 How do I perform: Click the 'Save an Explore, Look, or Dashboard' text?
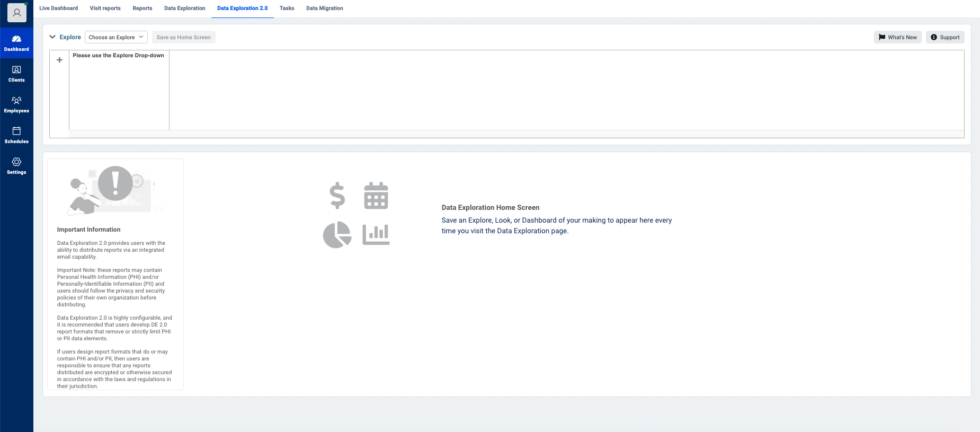pos(557,226)
